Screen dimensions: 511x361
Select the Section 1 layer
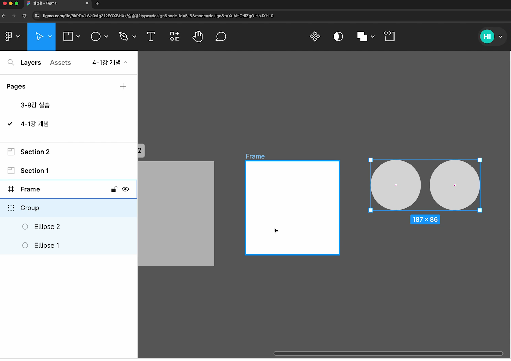pyautogui.click(x=69, y=170)
